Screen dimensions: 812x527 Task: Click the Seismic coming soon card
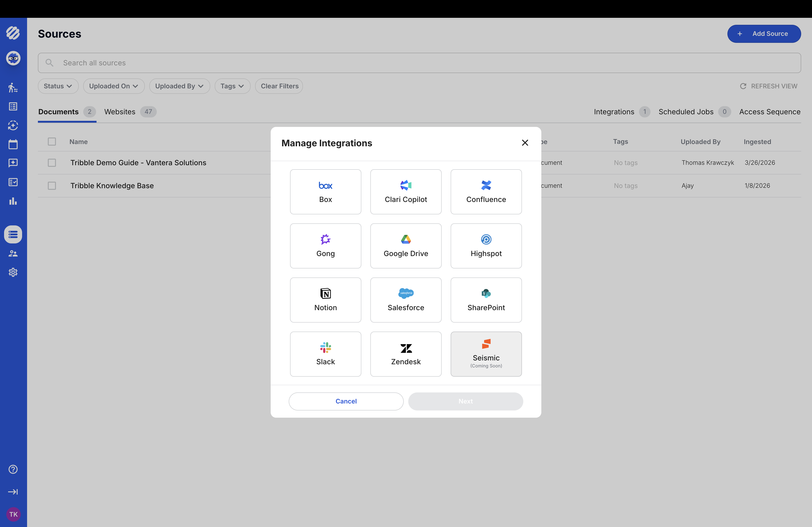point(486,354)
